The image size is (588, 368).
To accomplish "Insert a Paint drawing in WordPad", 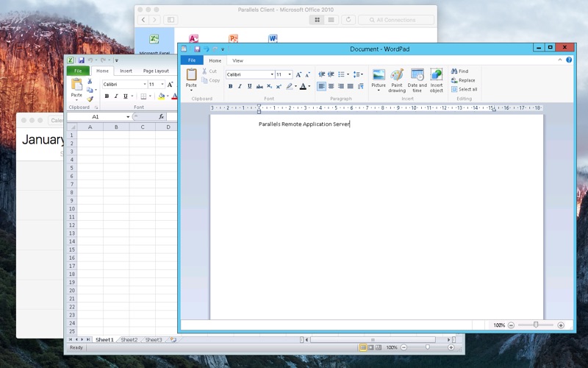I will (397, 80).
